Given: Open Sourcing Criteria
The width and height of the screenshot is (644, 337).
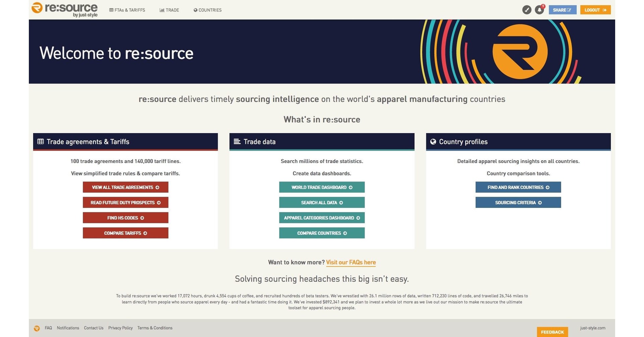Looking at the screenshot, I should pos(518,202).
